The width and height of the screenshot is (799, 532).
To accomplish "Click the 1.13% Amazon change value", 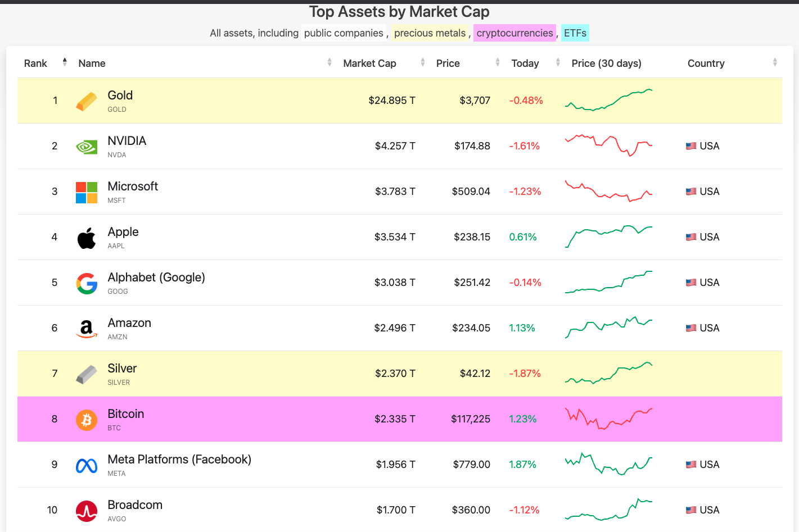I will pyautogui.click(x=522, y=328).
